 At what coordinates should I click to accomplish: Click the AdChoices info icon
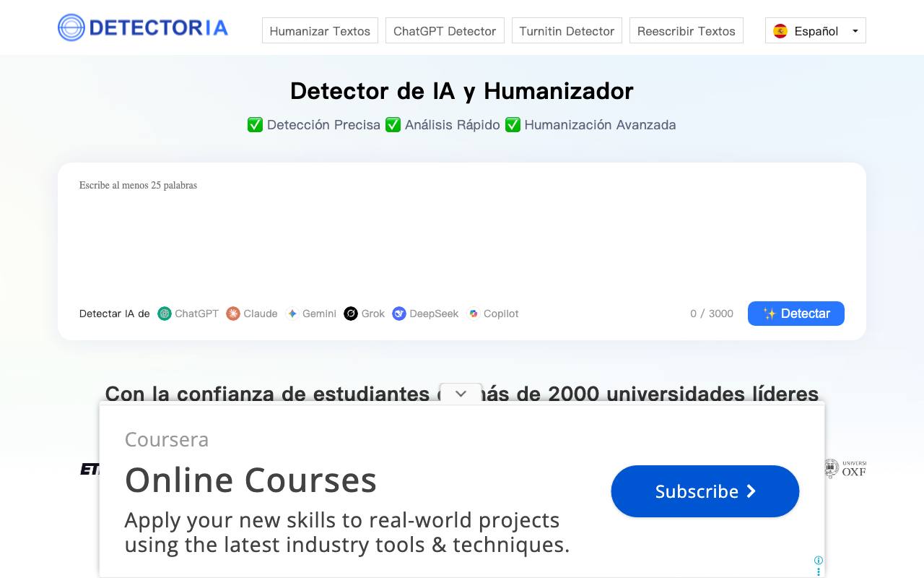pos(819,560)
